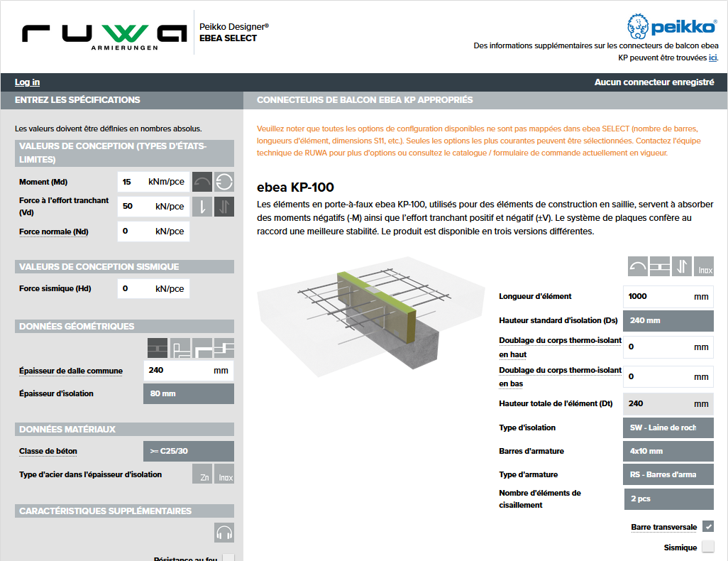Click 'Aucun connecteur enregistré' in the top bar
This screenshot has width=728, height=561.
click(x=654, y=82)
